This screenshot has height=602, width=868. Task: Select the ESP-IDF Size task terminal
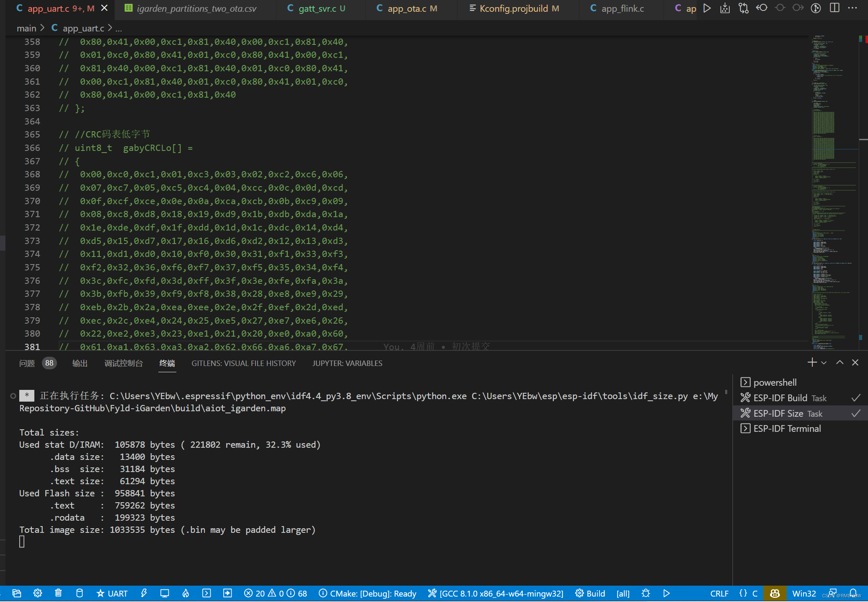click(x=800, y=413)
